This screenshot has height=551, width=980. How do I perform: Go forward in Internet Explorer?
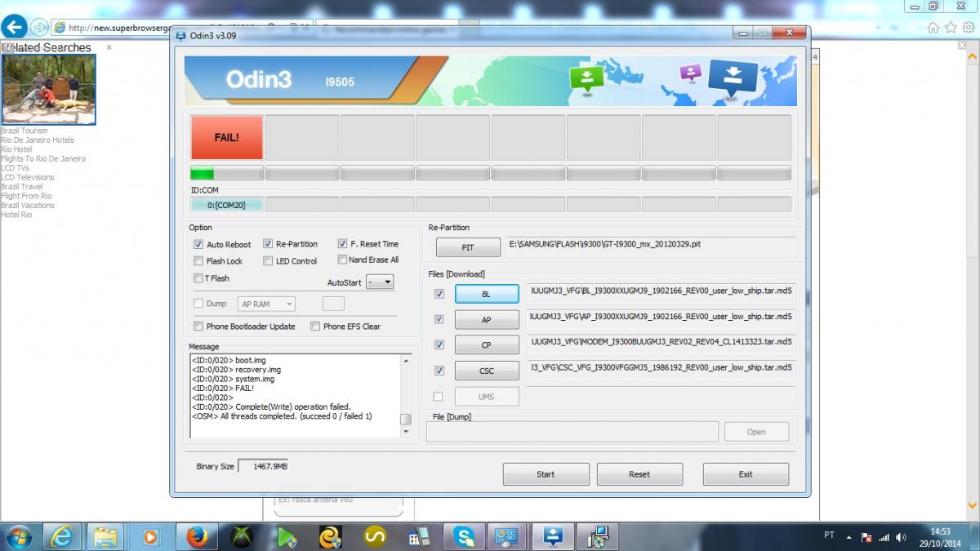[x=39, y=27]
